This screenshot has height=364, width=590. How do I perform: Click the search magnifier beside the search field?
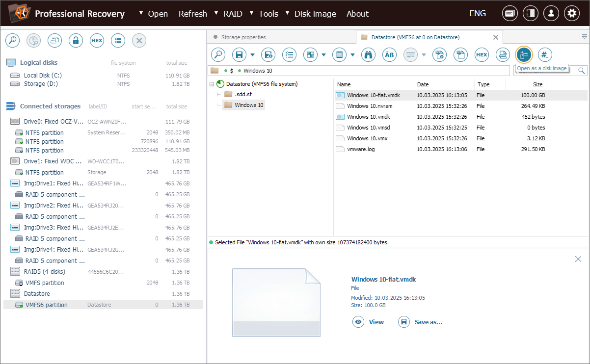coord(582,71)
